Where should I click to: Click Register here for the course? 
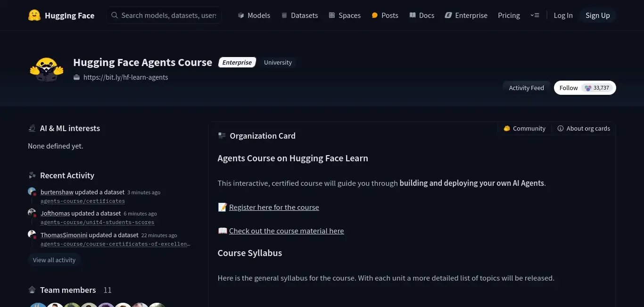click(x=274, y=207)
